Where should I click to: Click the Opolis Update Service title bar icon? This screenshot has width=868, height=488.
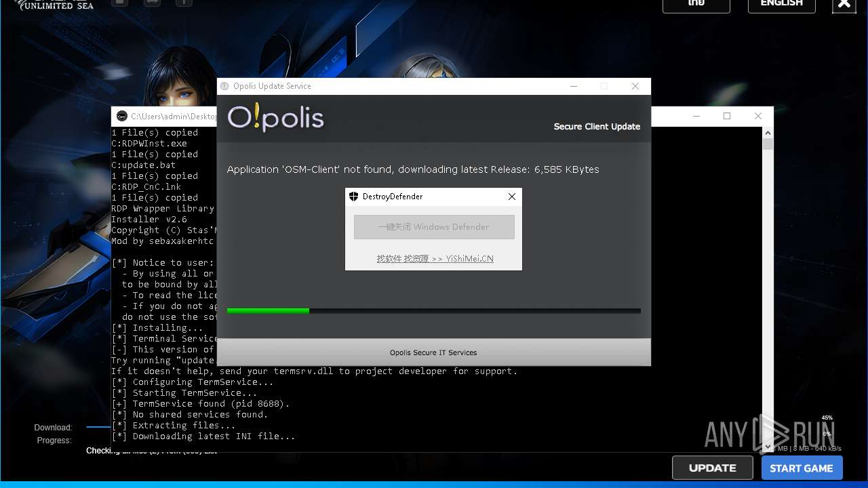(224, 86)
